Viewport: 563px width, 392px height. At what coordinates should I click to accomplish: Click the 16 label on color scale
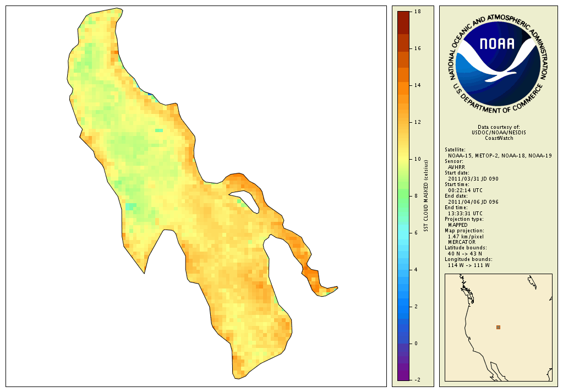(417, 48)
